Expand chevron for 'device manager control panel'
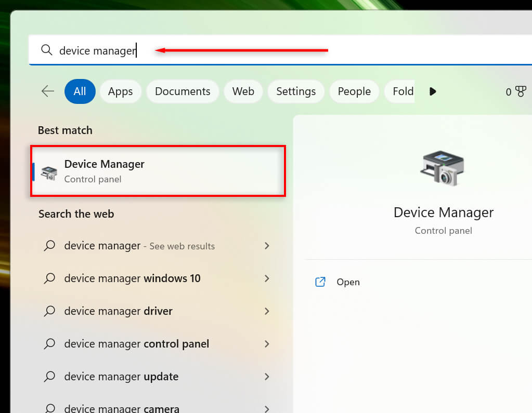The width and height of the screenshot is (532, 413). pyautogui.click(x=267, y=344)
